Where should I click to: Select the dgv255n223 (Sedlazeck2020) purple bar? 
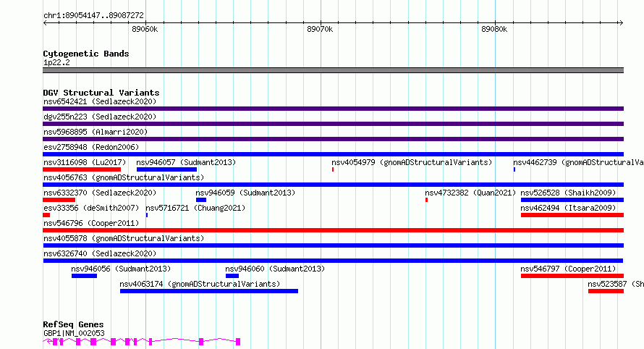coord(333,124)
